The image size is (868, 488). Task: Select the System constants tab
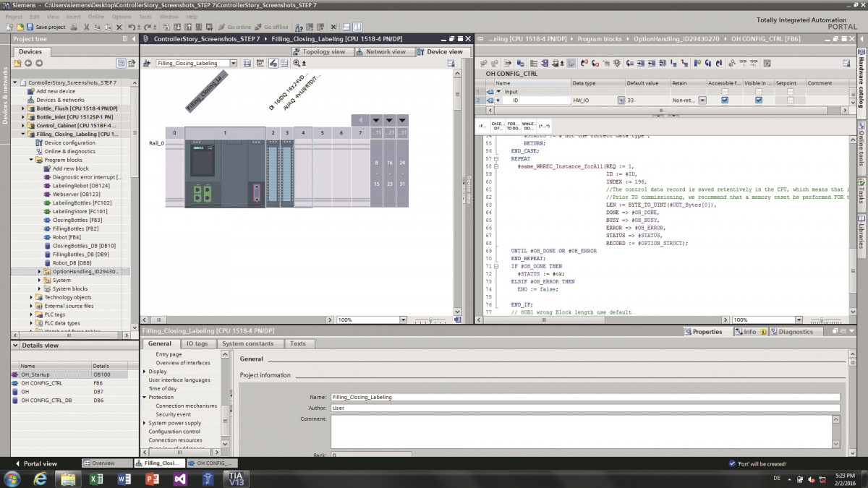tap(248, 344)
